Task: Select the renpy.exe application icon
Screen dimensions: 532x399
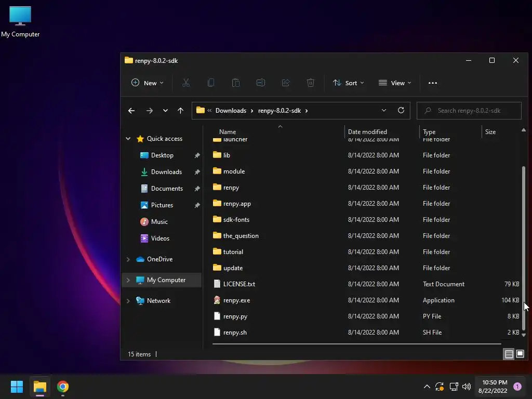Action: point(217,300)
